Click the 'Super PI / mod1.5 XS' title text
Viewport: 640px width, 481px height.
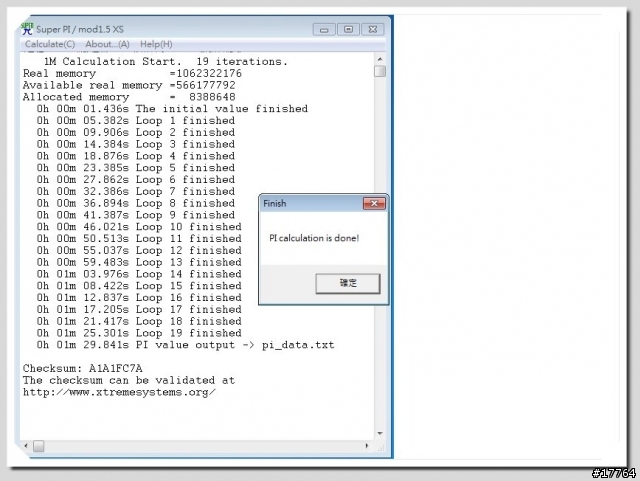pos(80,29)
